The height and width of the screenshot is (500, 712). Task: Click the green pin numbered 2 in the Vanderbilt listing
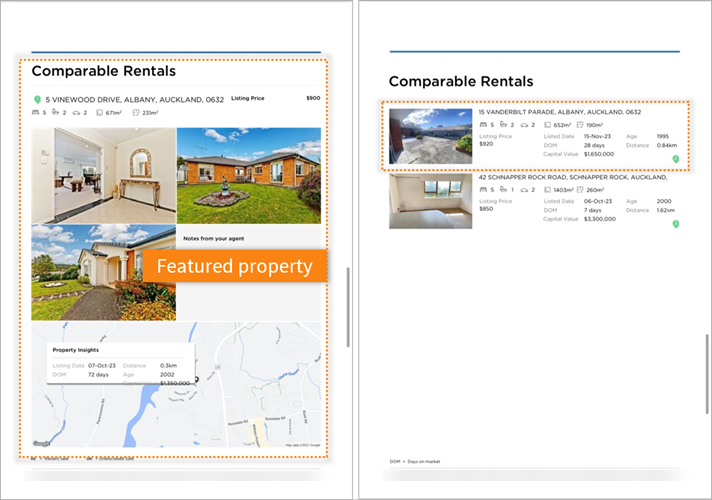coord(676,159)
